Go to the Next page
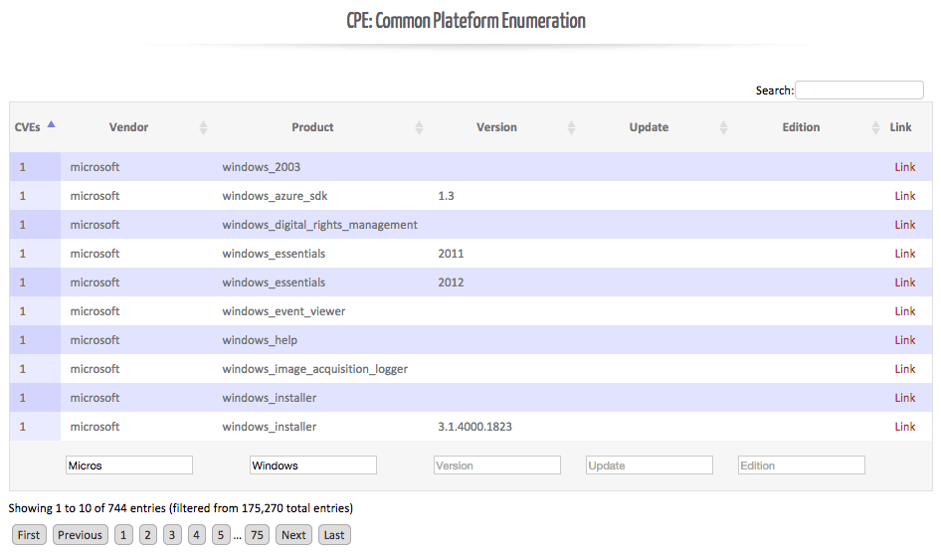Screen dimensions: 941x560 (293, 535)
